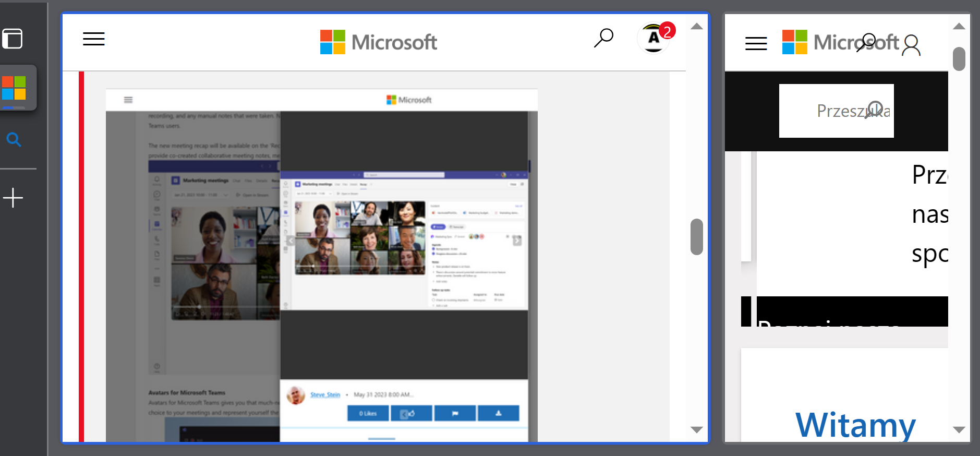
Task: Click the main pane scrollbar up arrow
Action: click(x=697, y=26)
